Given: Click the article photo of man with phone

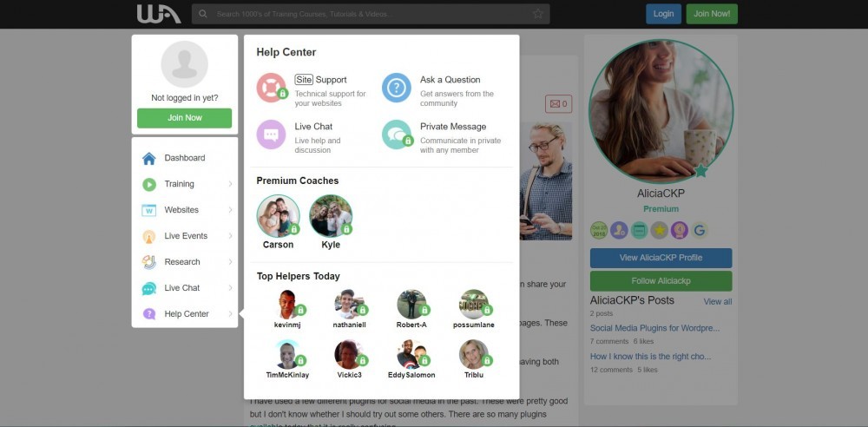Looking at the screenshot, I should tap(546, 181).
